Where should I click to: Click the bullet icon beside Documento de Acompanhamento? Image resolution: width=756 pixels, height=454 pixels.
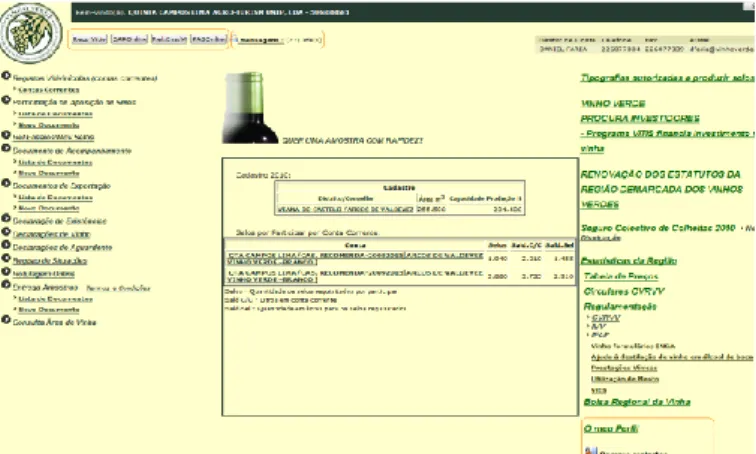pos(6,148)
